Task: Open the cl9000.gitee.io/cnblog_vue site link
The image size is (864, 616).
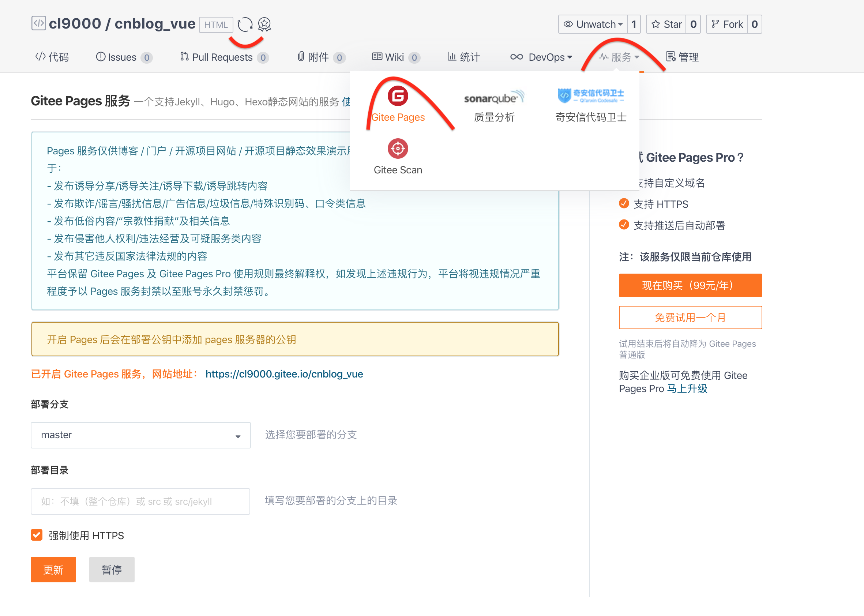Action: tap(284, 374)
